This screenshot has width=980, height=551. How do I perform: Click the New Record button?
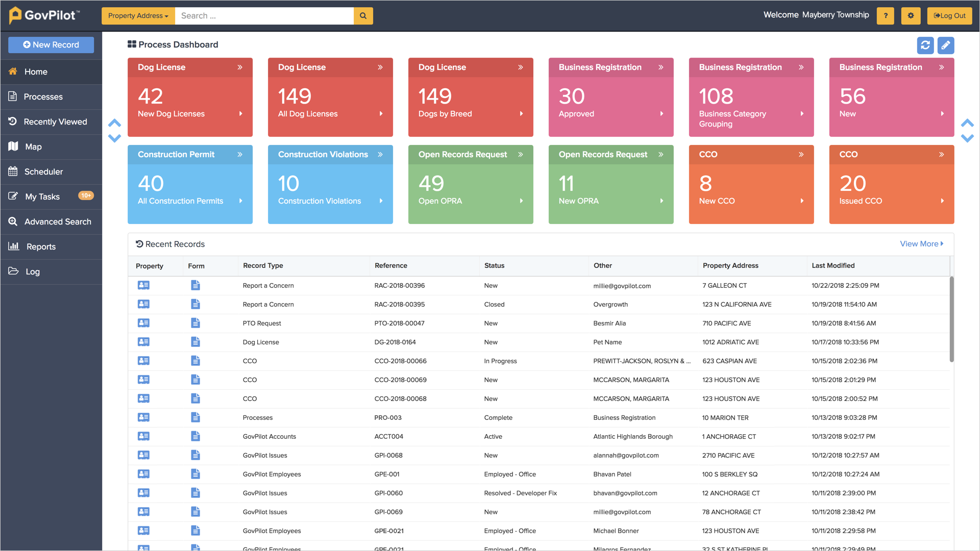51,45
